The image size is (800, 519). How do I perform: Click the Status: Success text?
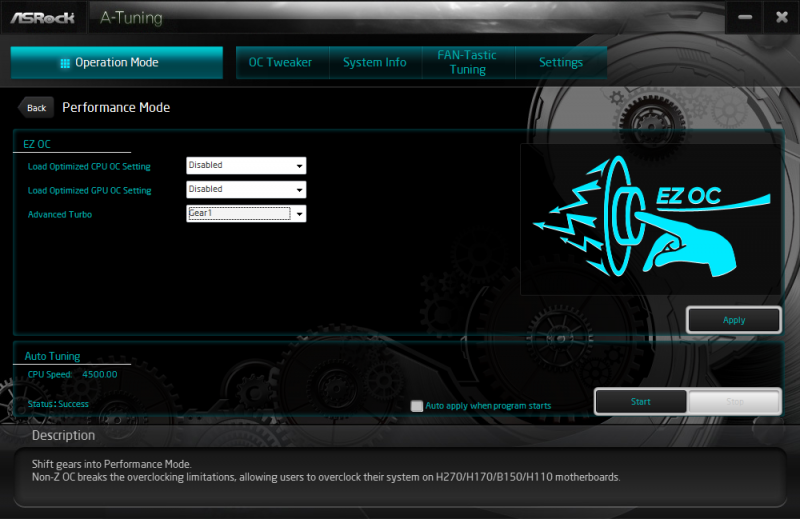[x=58, y=404]
